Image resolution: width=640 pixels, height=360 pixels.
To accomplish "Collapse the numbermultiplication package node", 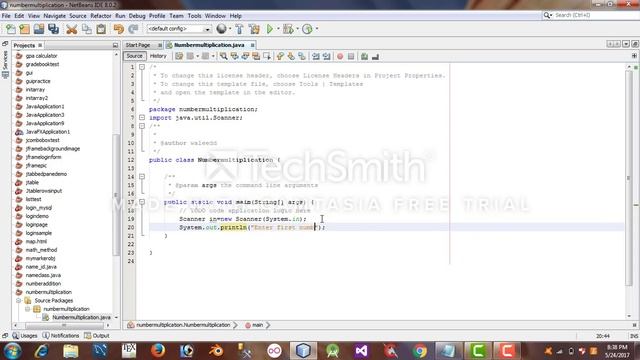I will pos(27,309).
